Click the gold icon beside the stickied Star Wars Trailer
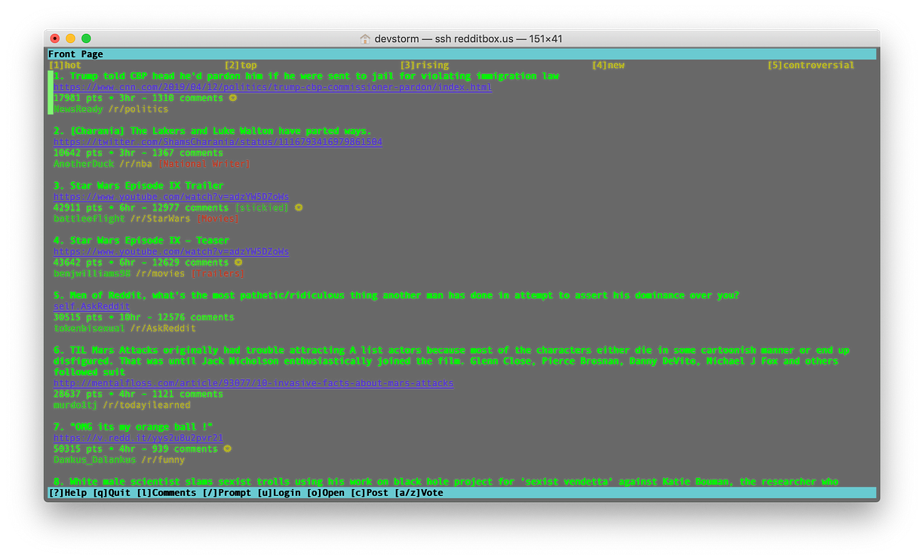Image resolution: width=924 pixels, height=560 pixels. (x=299, y=208)
